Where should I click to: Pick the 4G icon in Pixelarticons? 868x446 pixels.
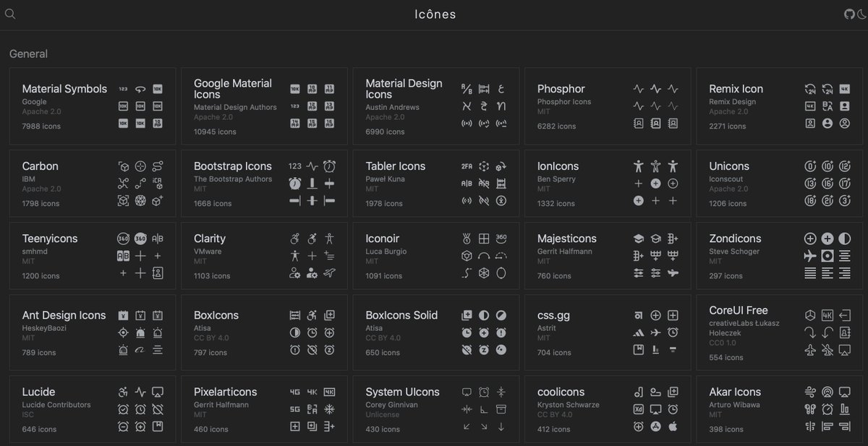click(294, 392)
